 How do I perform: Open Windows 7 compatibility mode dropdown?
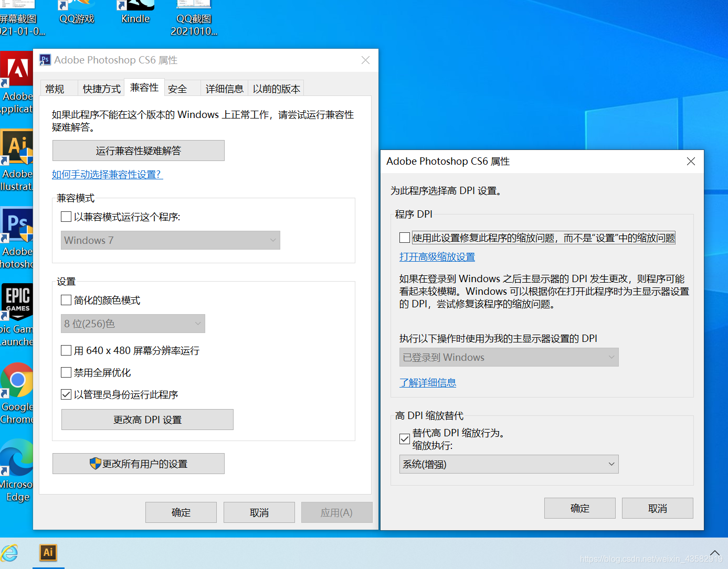[171, 240]
